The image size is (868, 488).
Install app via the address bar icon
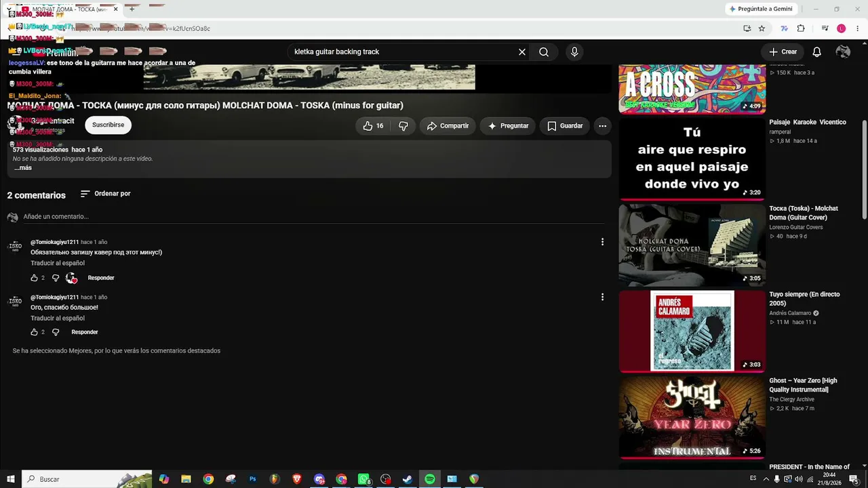point(747,28)
